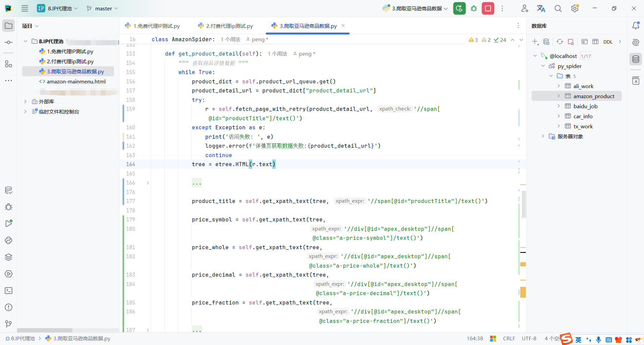The width and height of the screenshot is (644, 345).
Task: Expand the ali_work table
Action: coord(559,86)
